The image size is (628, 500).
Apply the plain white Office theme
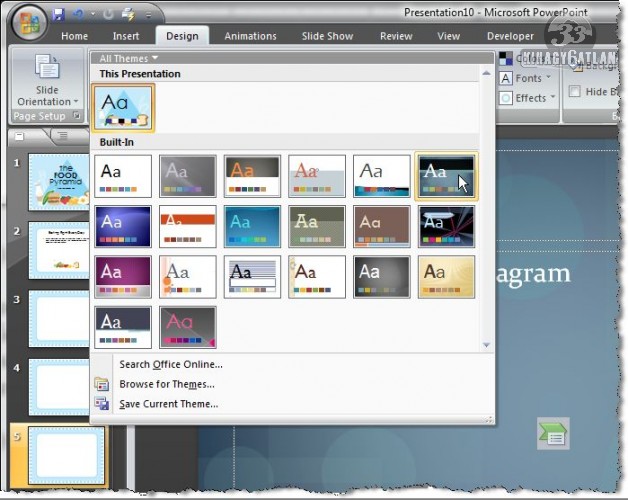click(123, 176)
